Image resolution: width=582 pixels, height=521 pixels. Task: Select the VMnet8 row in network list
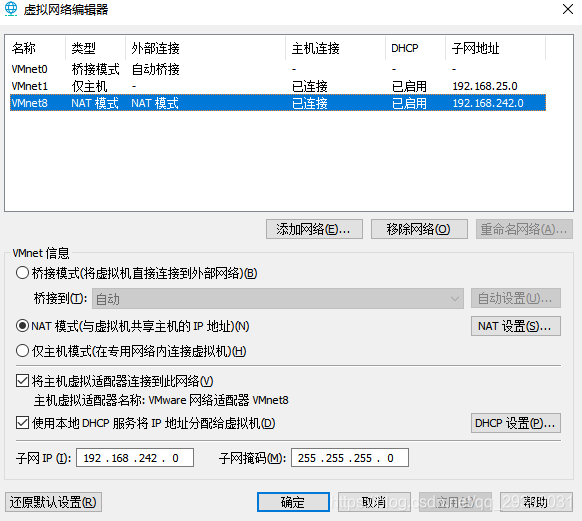[x=278, y=103]
